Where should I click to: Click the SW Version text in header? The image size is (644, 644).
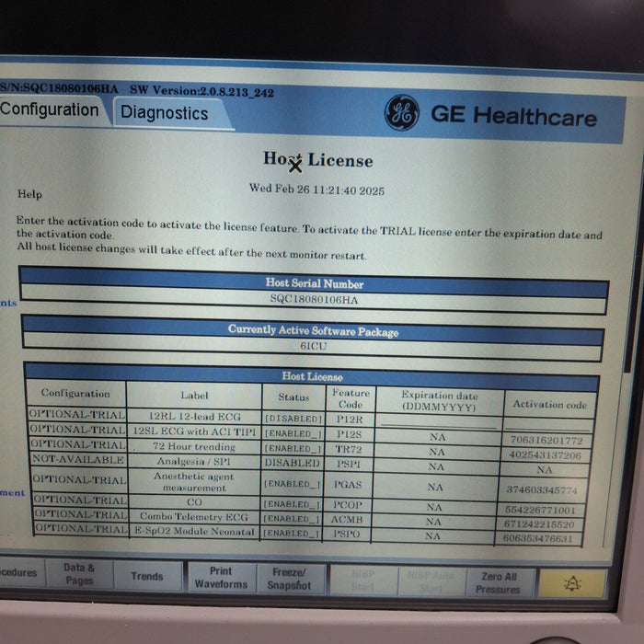point(201,91)
